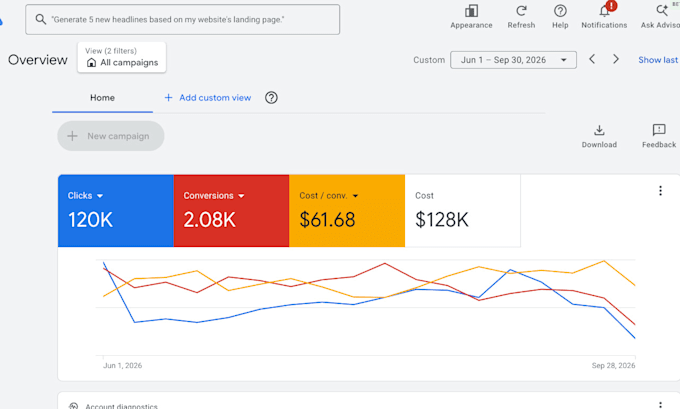Viewport: 680px width, 409px height.
Task: Open the Help menu
Action: tap(560, 16)
